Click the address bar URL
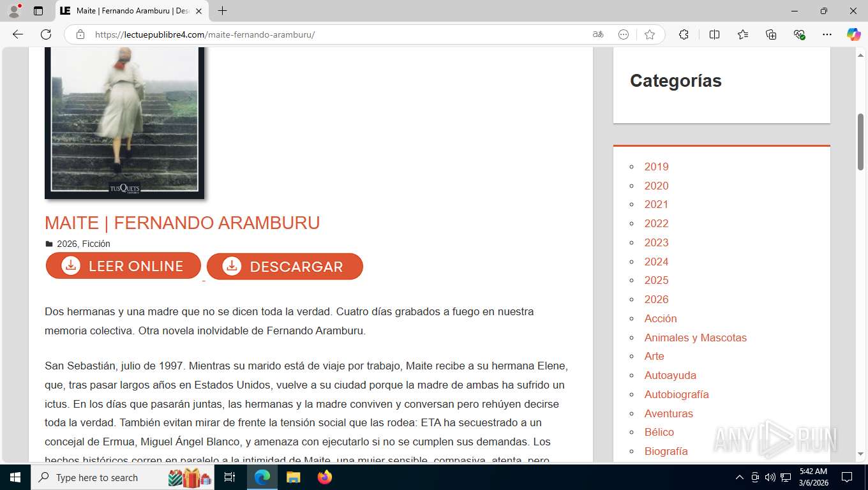This screenshot has height=490, width=868. pyautogui.click(x=205, y=34)
